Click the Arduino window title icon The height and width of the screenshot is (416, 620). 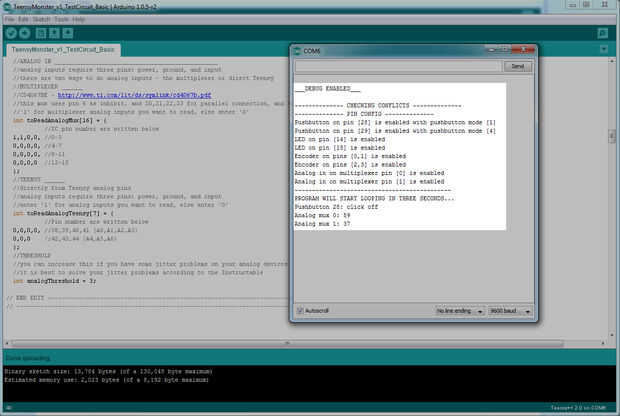(7, 7)
